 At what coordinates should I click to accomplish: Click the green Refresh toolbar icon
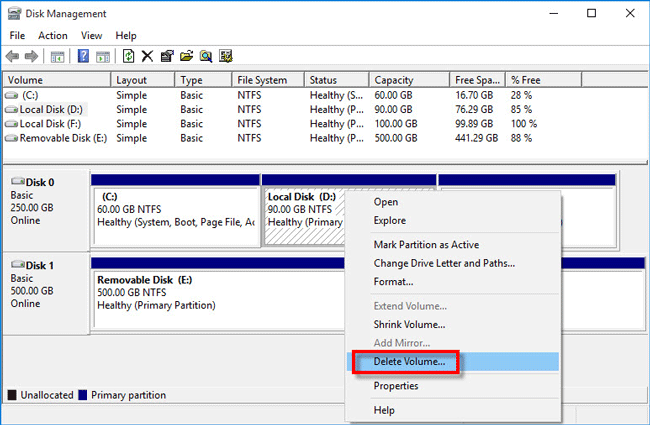[129, 56]
